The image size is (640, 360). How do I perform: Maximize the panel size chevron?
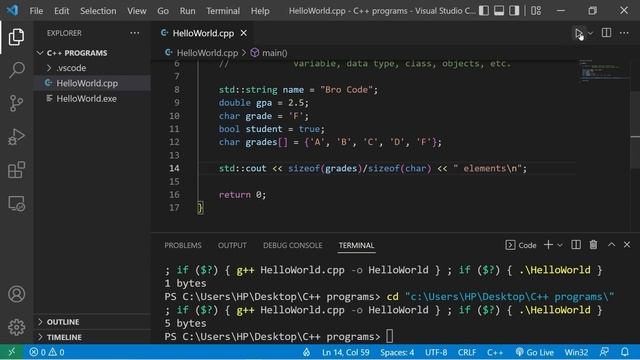(611, 245)
